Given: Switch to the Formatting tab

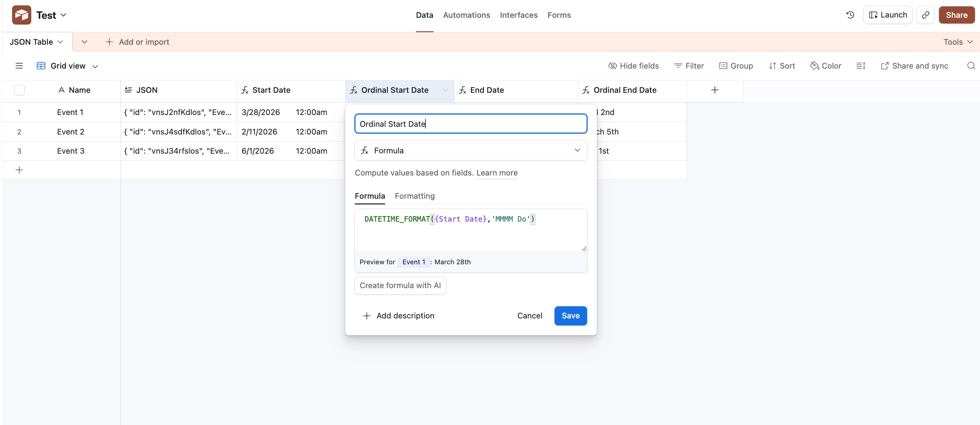Looking at the screenshot, I should (414, 196).
